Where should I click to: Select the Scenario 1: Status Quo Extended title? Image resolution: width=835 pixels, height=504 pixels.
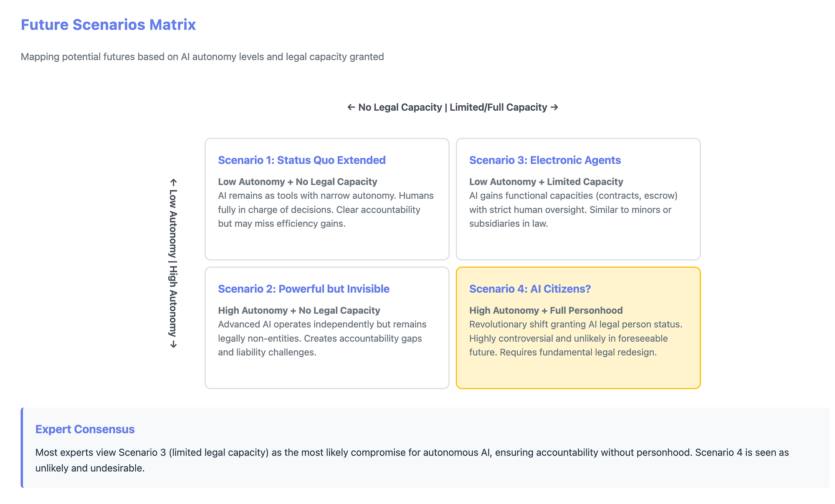pos(302,160)
